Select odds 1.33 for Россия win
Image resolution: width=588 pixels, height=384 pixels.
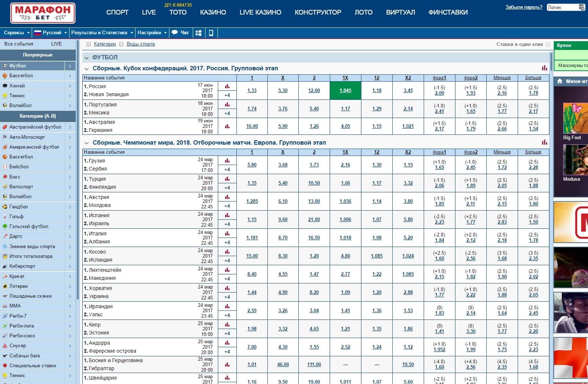tap(252, 90)
